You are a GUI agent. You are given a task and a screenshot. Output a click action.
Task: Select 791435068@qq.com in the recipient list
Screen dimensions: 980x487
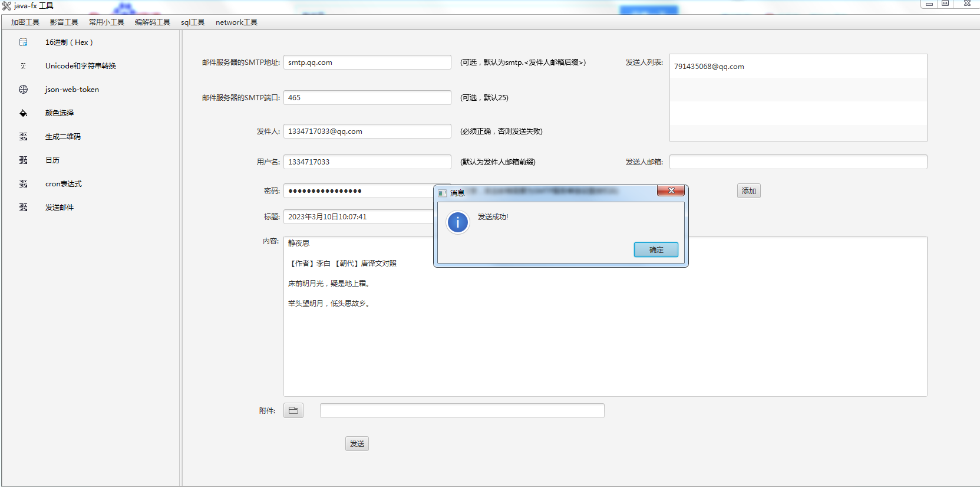pos(709,67)
